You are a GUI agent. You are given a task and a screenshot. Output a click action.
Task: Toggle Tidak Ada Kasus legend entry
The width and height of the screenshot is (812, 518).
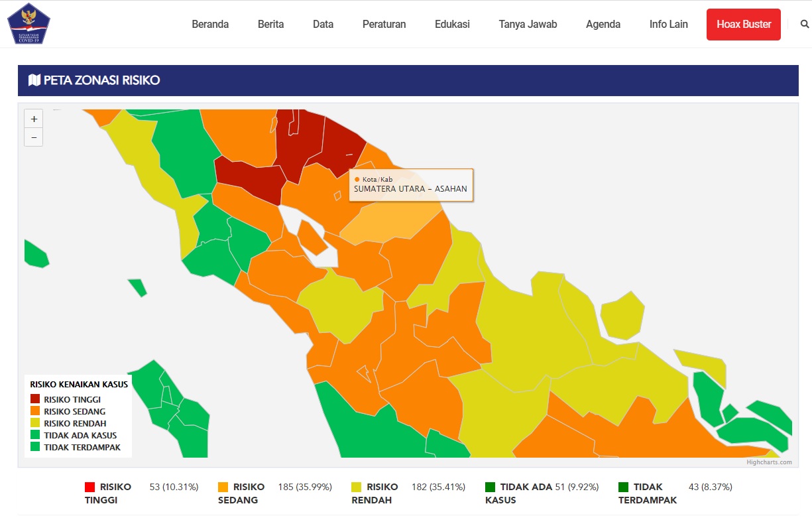click(80, 435)
